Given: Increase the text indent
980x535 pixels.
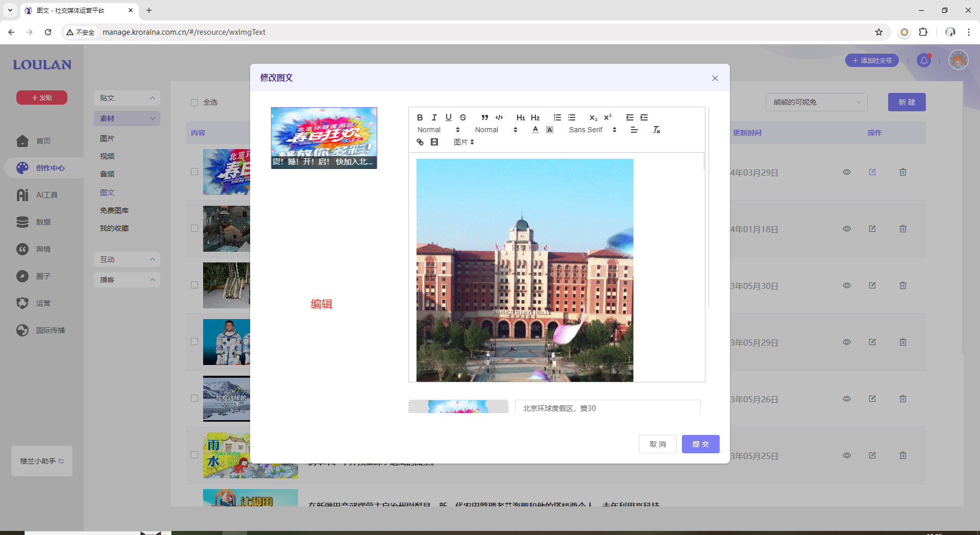Looking at the screenshot, I should 644,117.
